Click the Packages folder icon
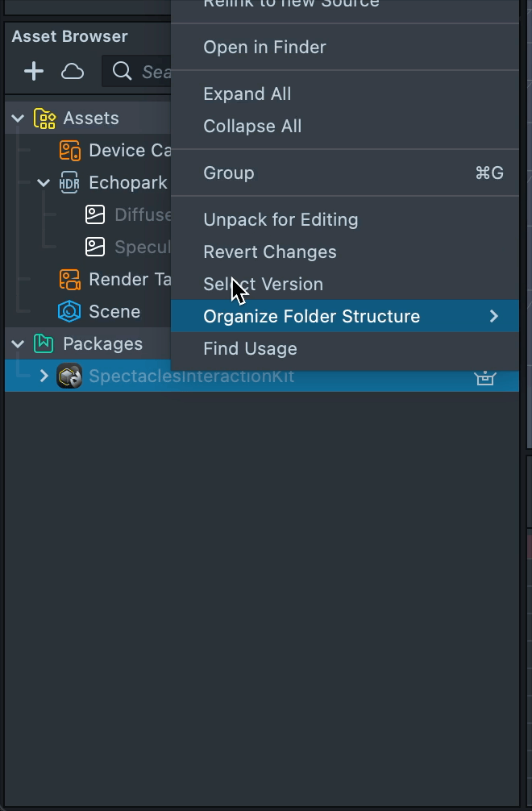532x811 pixels. (44, 344)
